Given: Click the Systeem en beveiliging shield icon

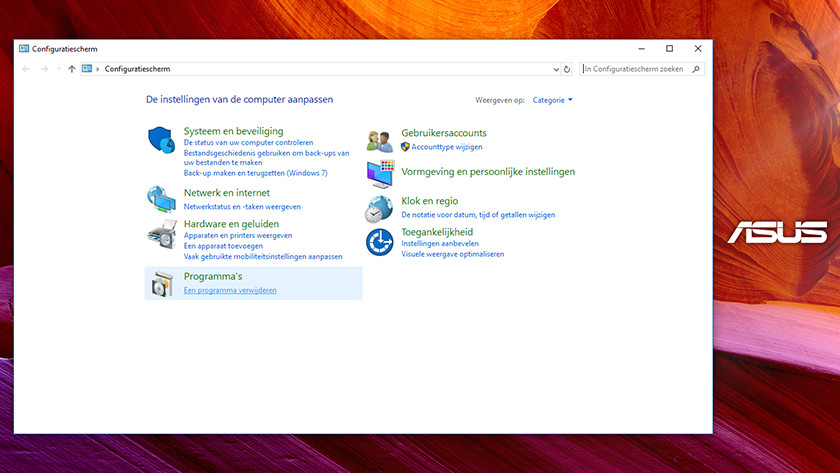Looking at the screenshot, I should 161,140.
